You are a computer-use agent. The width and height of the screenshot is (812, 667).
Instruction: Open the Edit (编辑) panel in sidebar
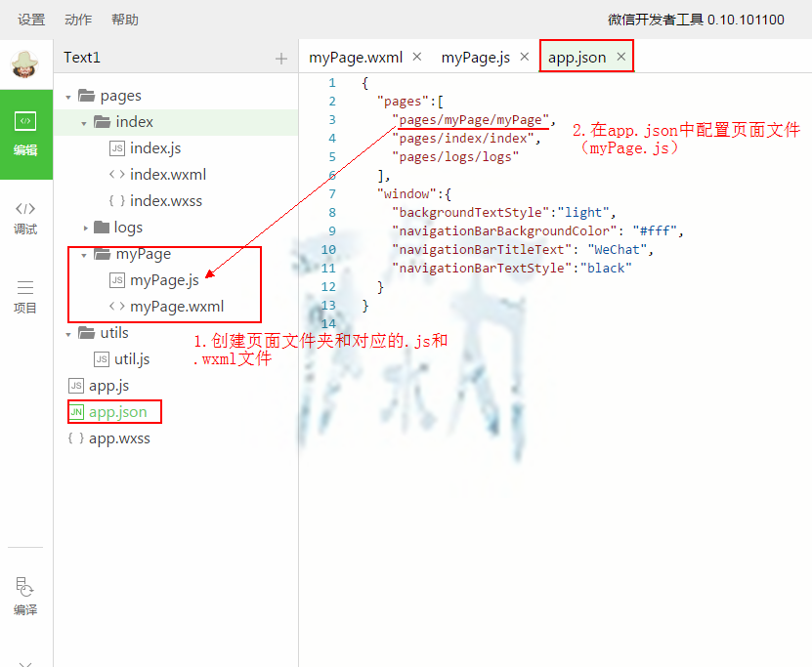(x=25, y=134)
